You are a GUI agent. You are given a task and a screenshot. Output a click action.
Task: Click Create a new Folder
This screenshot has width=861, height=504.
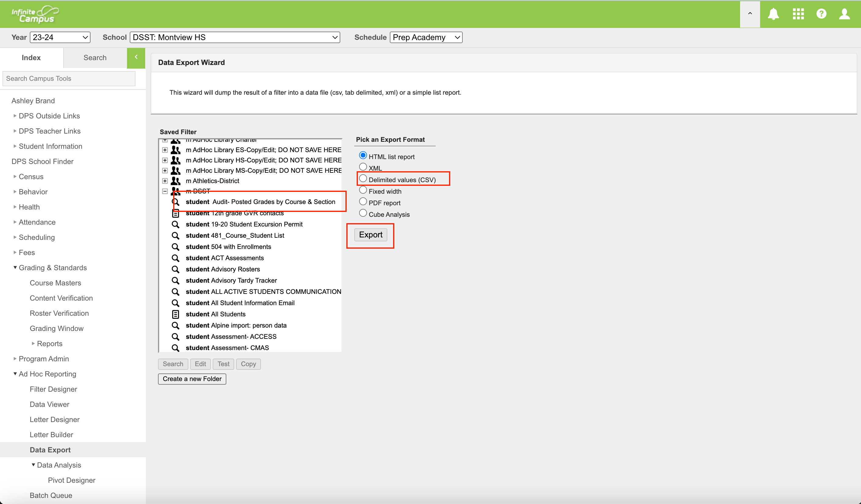(x=192, y=379)
